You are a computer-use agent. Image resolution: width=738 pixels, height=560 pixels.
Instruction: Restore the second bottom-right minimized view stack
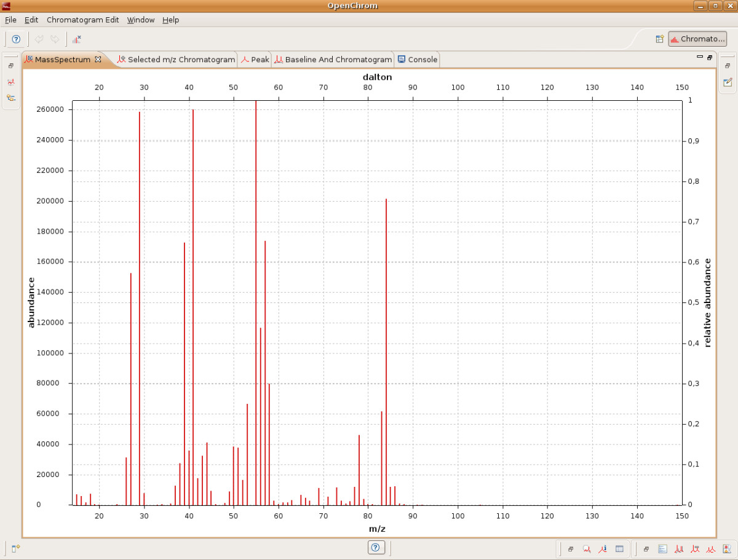(x=646, y=549)
